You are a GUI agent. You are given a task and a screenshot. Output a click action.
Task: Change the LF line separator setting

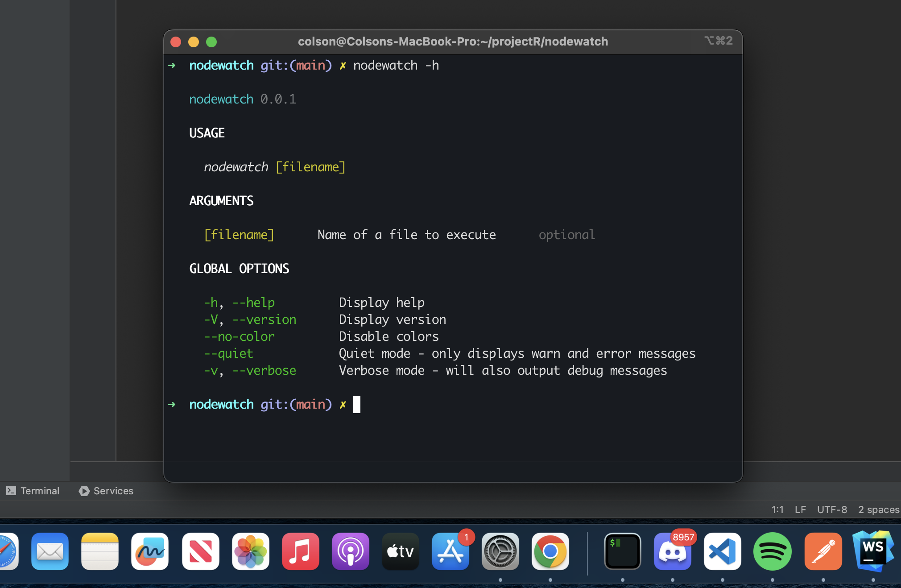[800, 509]
